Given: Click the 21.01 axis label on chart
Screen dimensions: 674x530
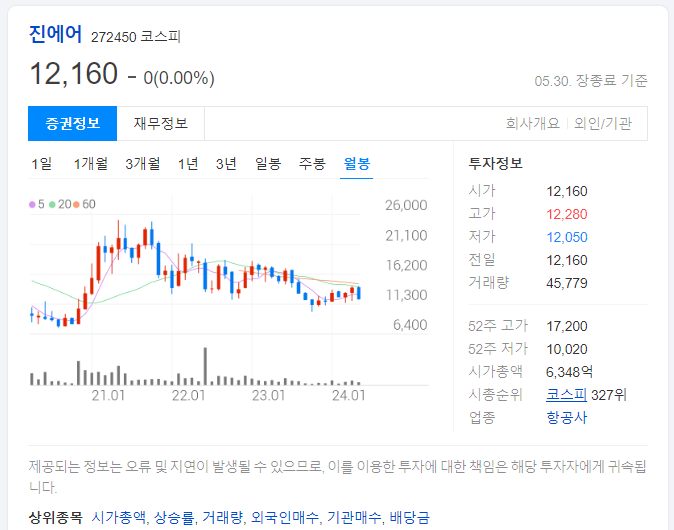Looking at the screenshot, I should 108,395.
